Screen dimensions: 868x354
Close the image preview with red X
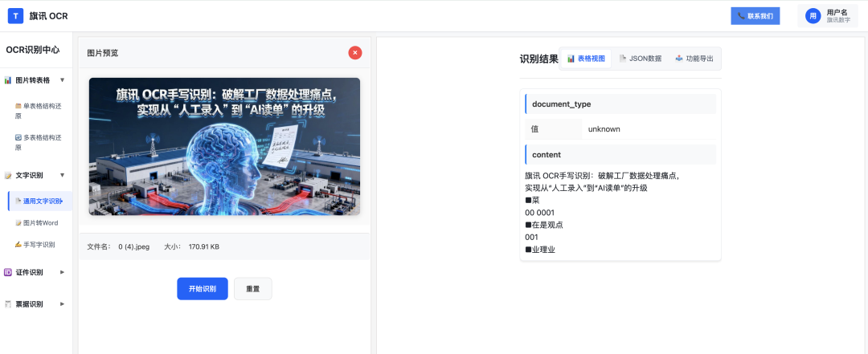(x=355, y=52)
